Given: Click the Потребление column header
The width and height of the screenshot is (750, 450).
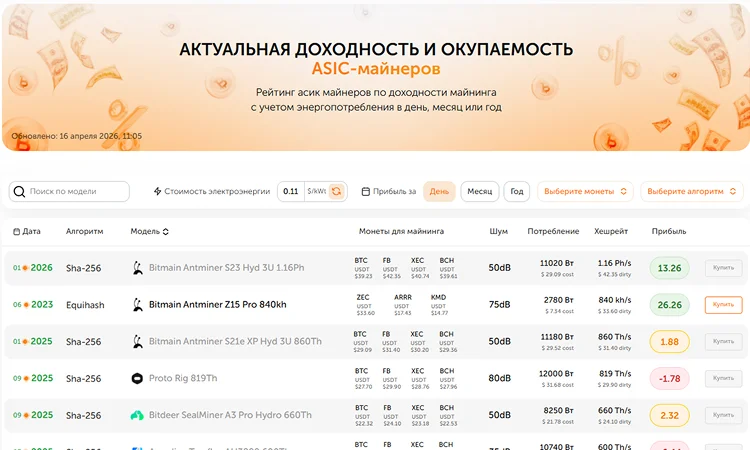Looking at the screenshot, I should [553, 231].
